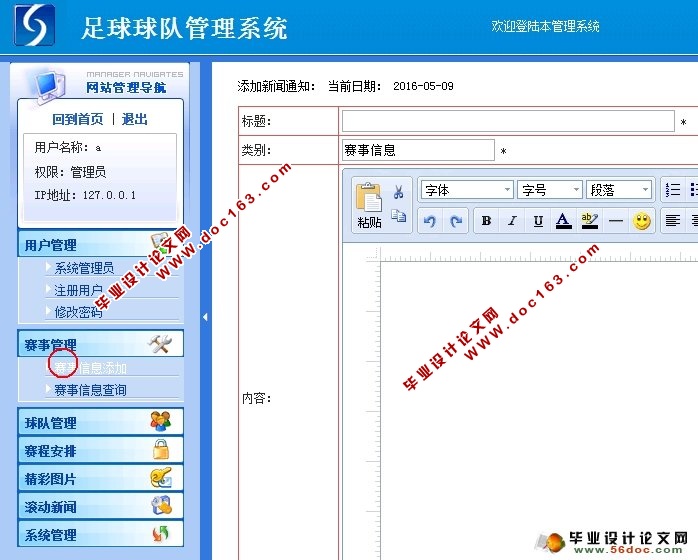Click the 添加新闻通知 heading
Viewport: 698px width, 560px height.
click(x=276, y=86)
